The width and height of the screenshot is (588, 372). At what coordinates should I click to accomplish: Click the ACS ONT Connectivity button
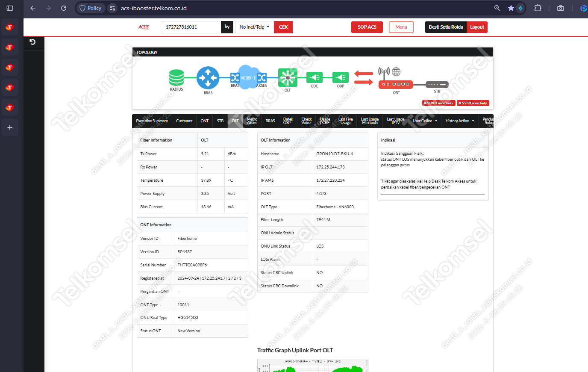[x=438, y=103]
